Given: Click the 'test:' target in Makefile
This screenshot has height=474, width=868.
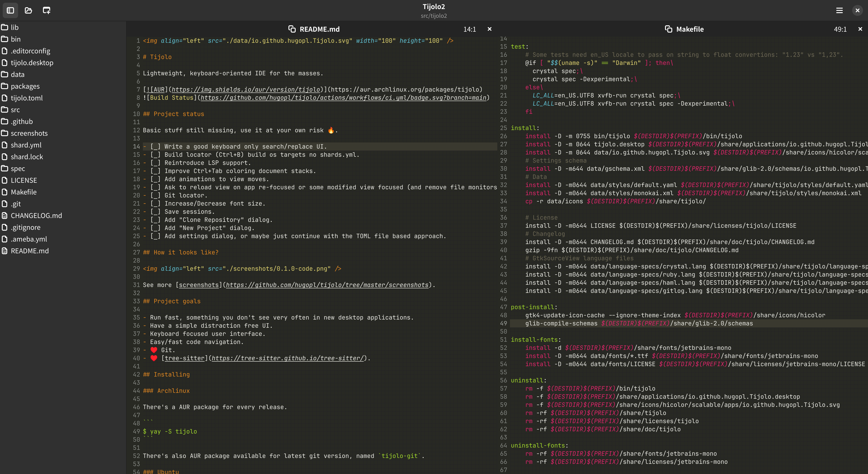Looking at the screenshot, I should click(x=520, y=47).
